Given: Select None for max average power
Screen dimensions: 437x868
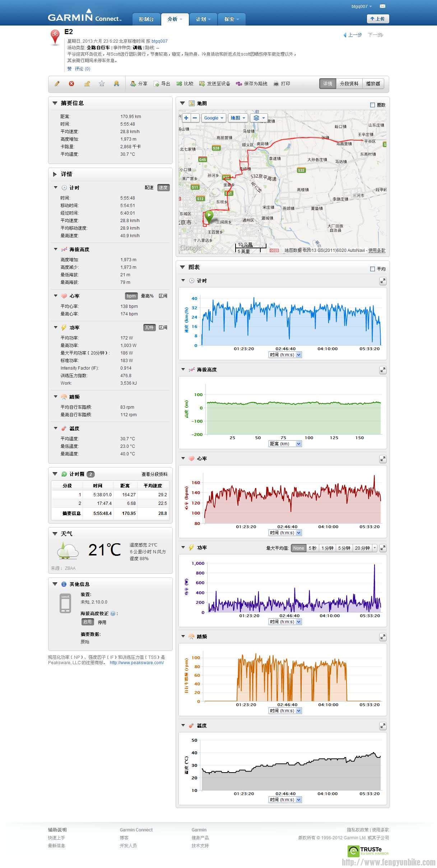Looking at the screenshot, I should (298, 548).
